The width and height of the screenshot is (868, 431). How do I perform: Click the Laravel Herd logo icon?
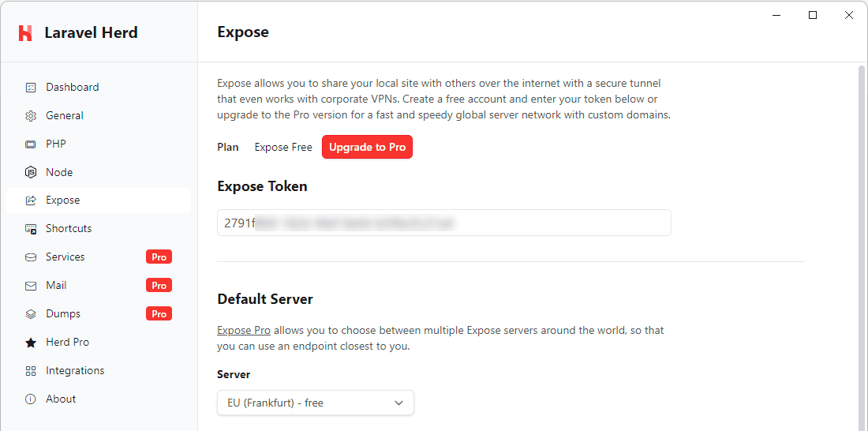coord(25,32)
